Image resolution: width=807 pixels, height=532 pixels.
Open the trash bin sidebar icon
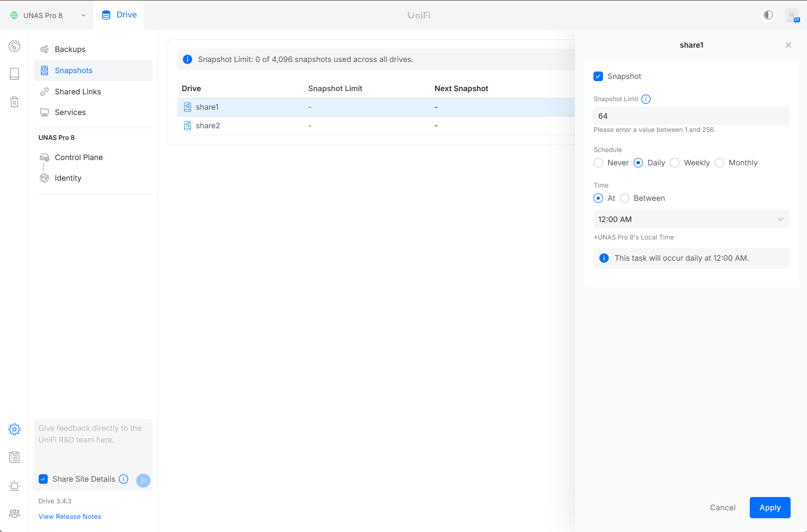(14, 102)
